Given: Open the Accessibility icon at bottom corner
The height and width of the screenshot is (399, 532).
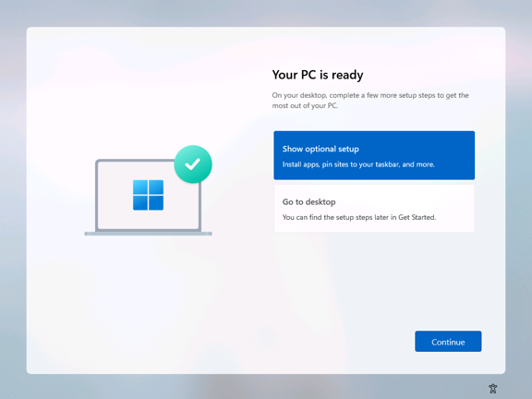Looking at the screenshot, I should (492, 389).
